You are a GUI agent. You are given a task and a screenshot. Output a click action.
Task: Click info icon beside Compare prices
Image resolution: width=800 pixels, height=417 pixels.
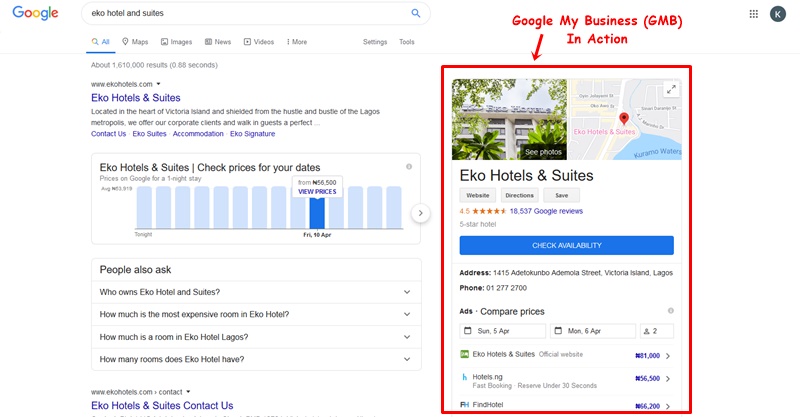(x=670, y=311)
